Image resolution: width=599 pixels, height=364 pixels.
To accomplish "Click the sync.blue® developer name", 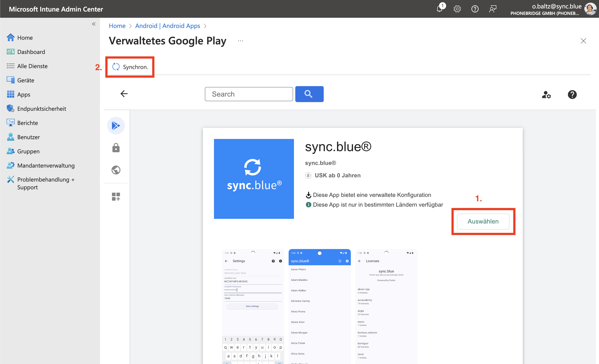I will [x=320, y=163].
